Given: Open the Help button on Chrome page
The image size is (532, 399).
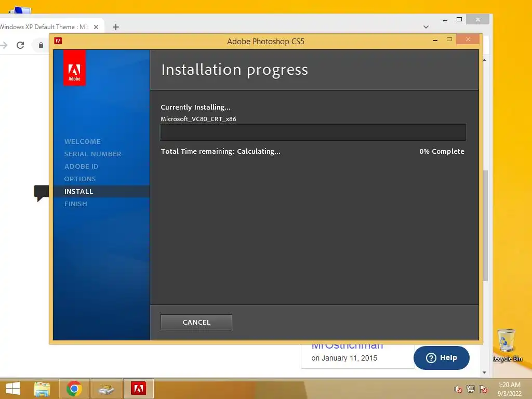Looking at the screenshot, I should click(x=442, y=358).
